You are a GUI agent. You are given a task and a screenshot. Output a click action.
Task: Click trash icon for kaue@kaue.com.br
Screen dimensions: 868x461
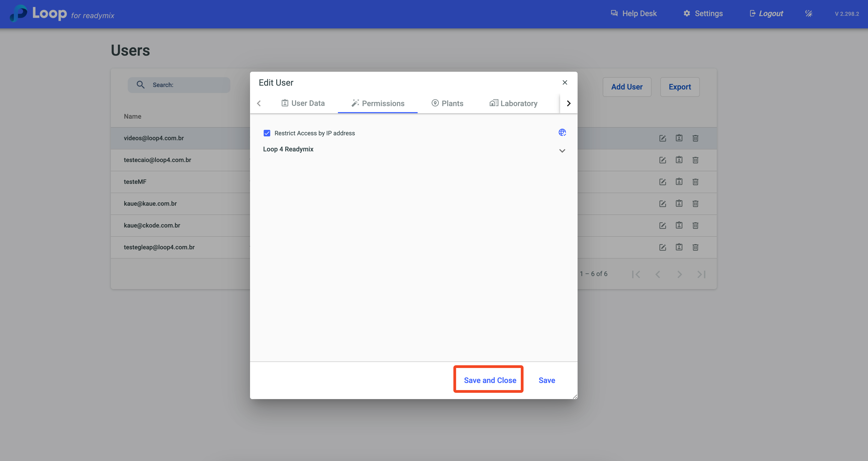coord(695,204)
